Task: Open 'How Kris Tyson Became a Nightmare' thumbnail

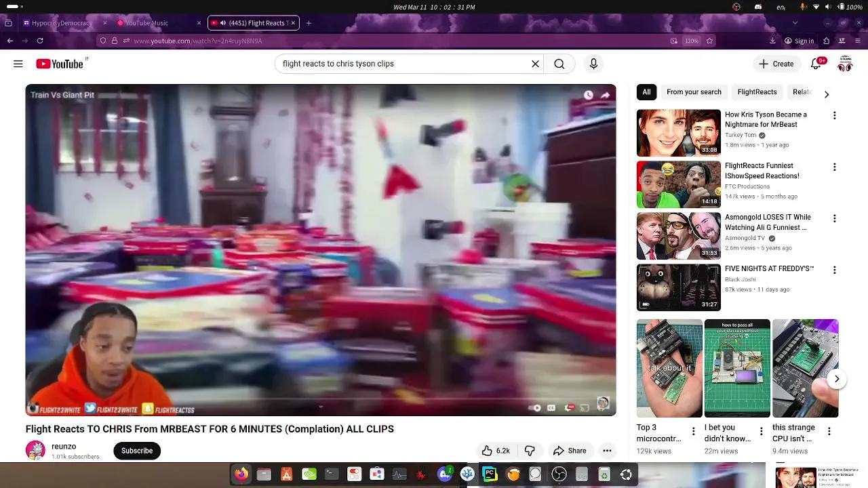Action: 678,133
